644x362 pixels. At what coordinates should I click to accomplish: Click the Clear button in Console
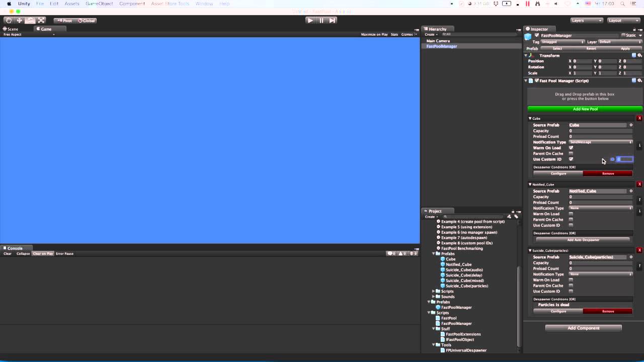pos(8,253)
